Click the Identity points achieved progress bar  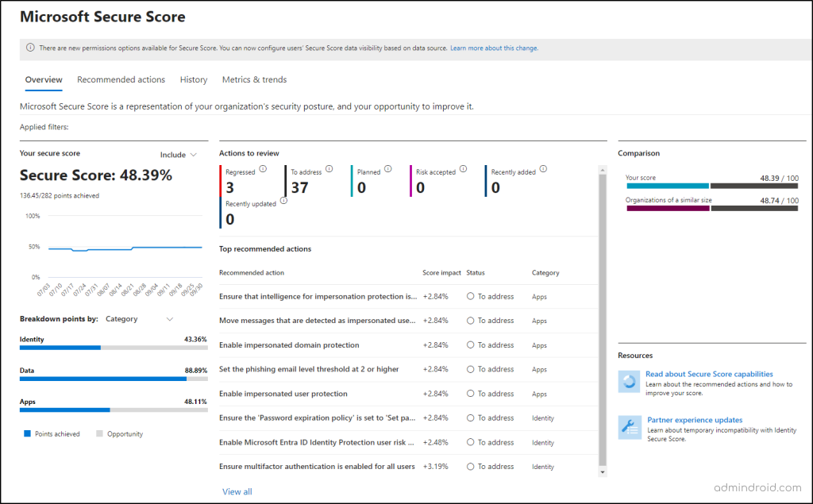point(60,348)
